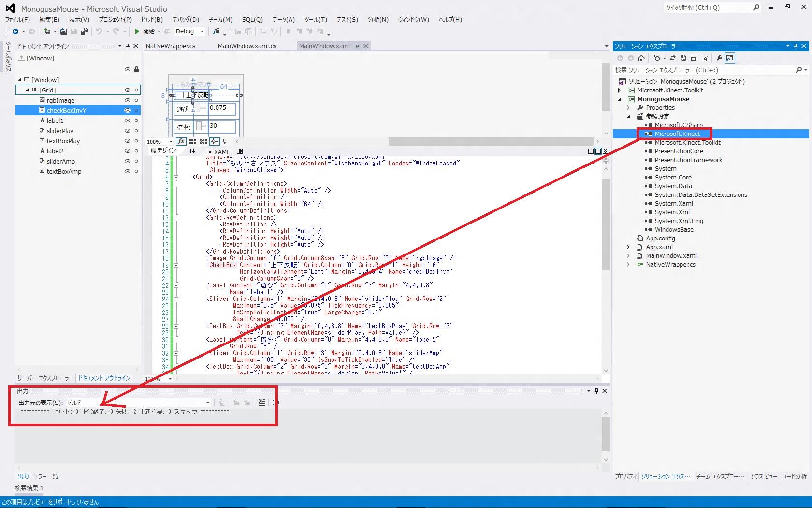Switch to the NativeWrapper.cs tab

click(171, 46)
